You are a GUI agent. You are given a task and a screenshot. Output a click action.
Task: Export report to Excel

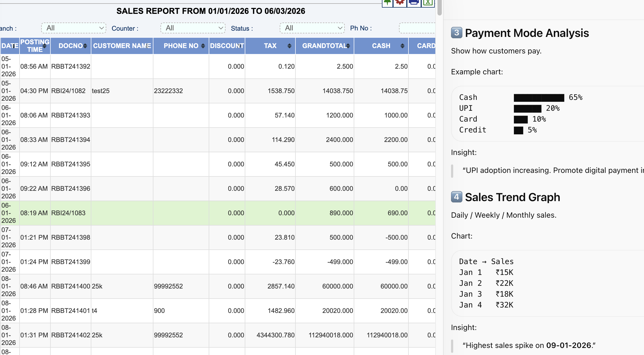[428, 3]
